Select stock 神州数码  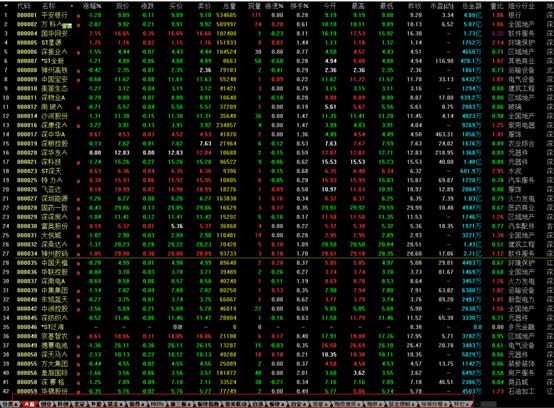click(x=54, y=254)
